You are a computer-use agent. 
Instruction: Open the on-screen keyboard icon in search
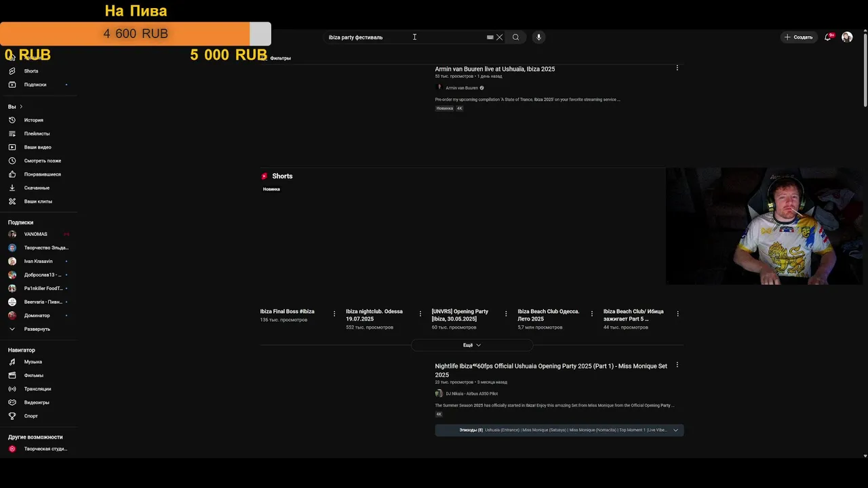click(x=490, y=37)
